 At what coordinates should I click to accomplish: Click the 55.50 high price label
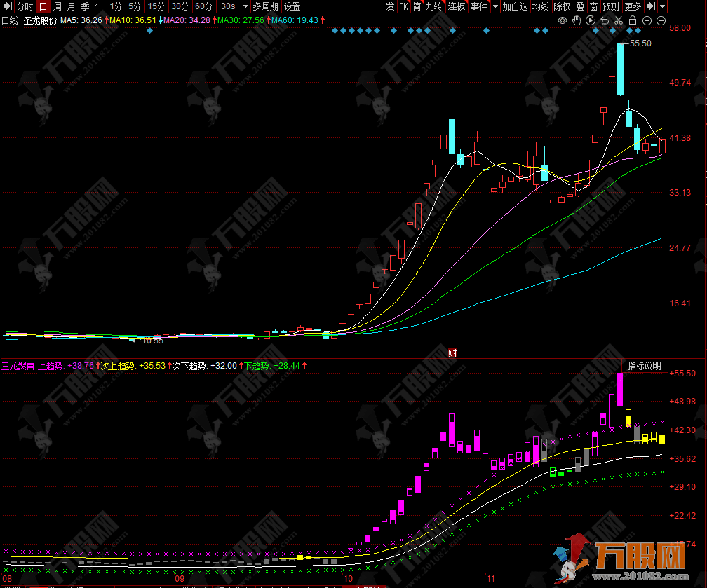point(640,43)
